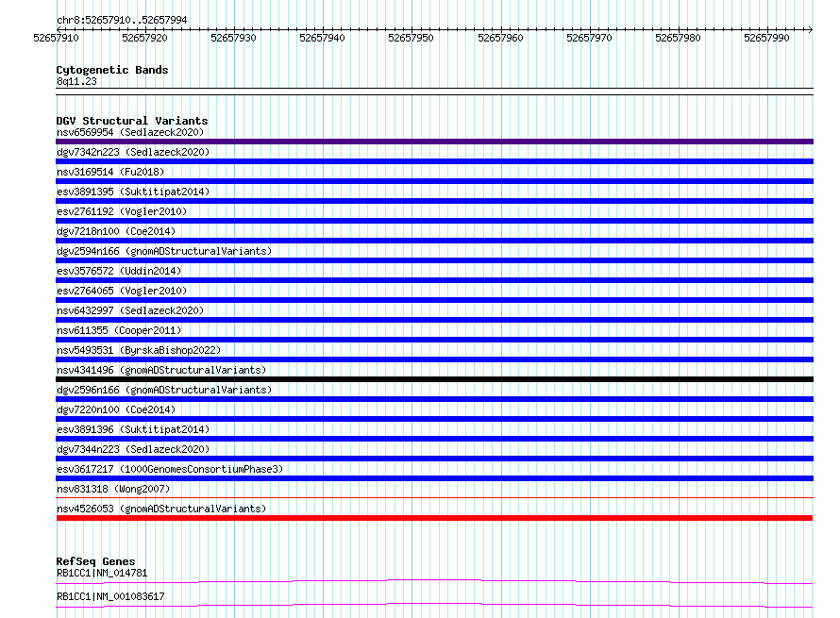Click the blue bar under dgv7220n100
The width and height of the screenshot is (840, 618).
coord(434,419)
